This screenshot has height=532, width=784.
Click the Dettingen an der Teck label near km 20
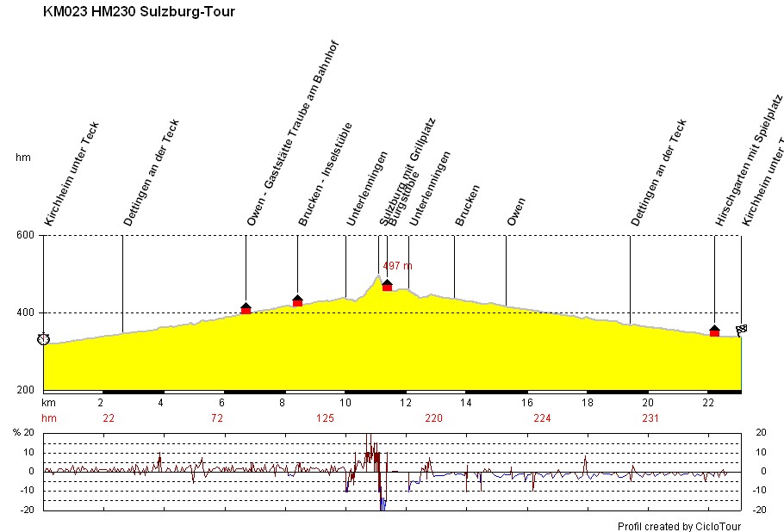pos(658,172)
